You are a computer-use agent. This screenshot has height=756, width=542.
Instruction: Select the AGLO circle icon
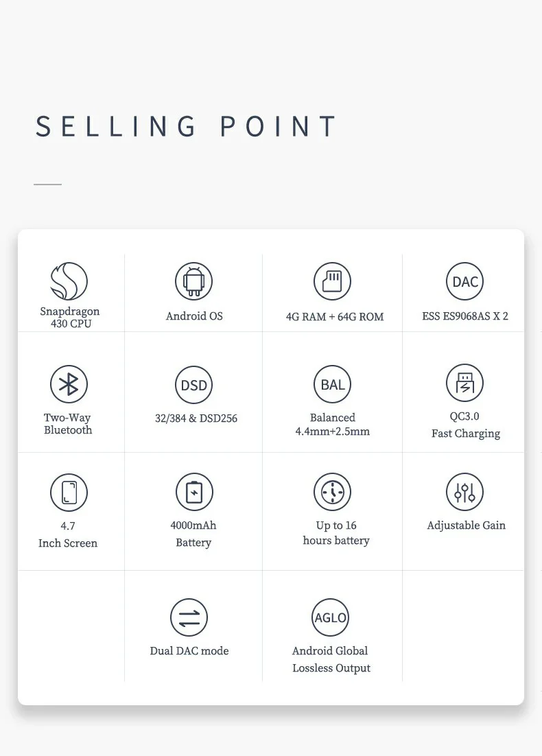point(330,617)
